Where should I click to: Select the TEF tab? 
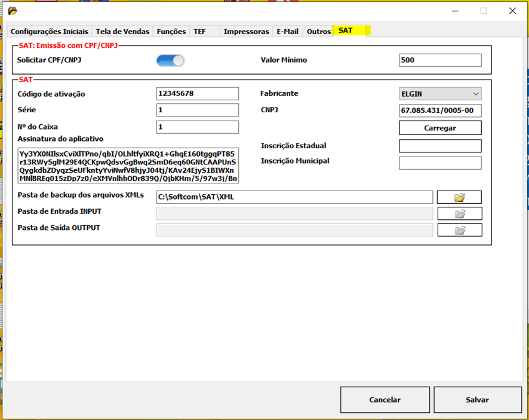199,32
